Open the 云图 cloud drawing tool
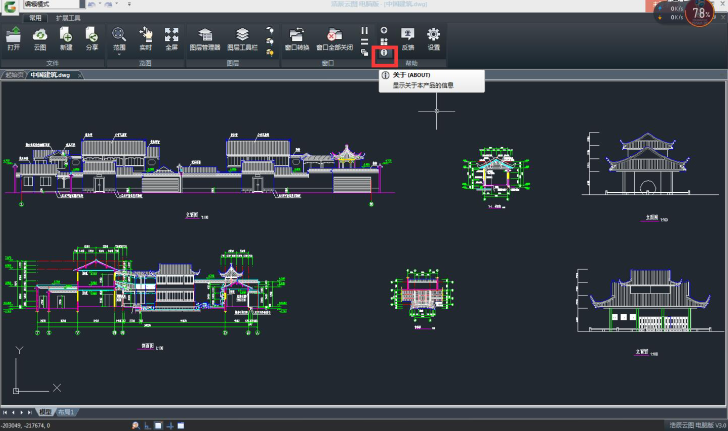Screen dimensions: 728x431 40,39
